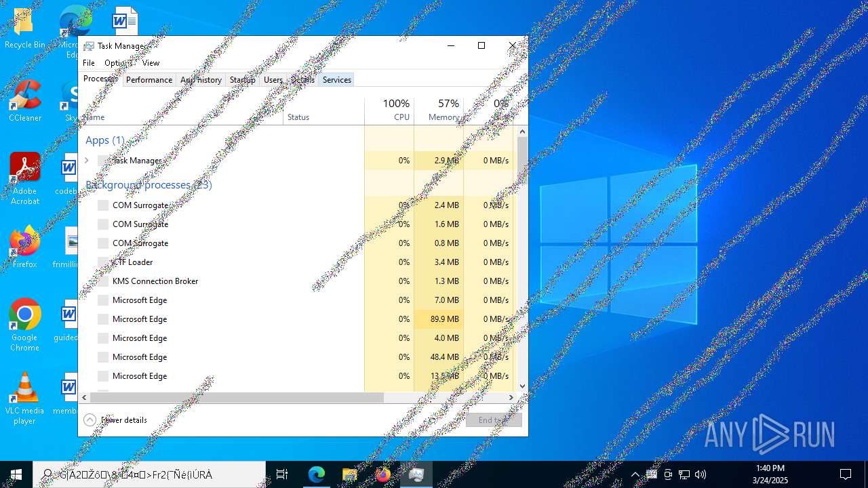868x488 pixels.
Task: Select the Microsoft Edge process using 4.0 MB
Action: [x=296, y=338]
